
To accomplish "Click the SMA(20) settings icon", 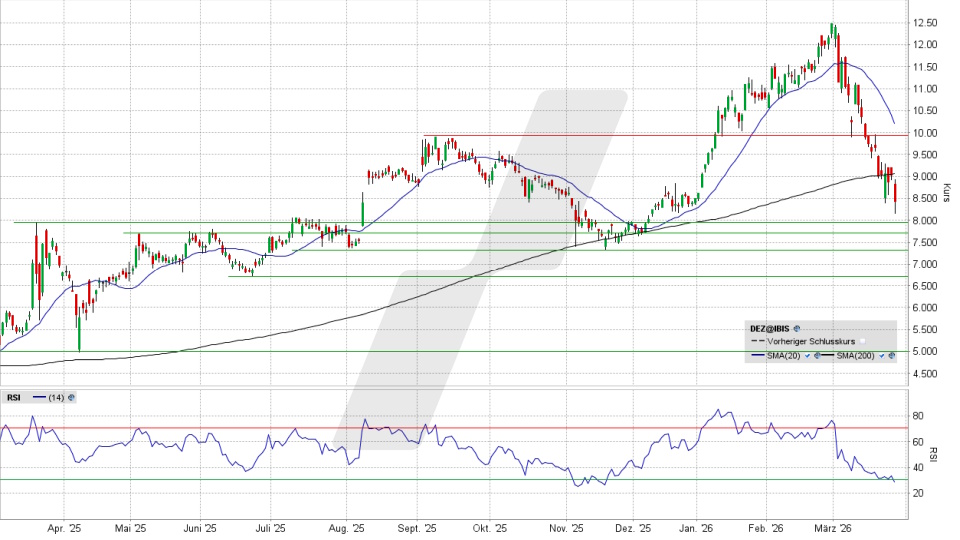I will [x=817, y=356].
